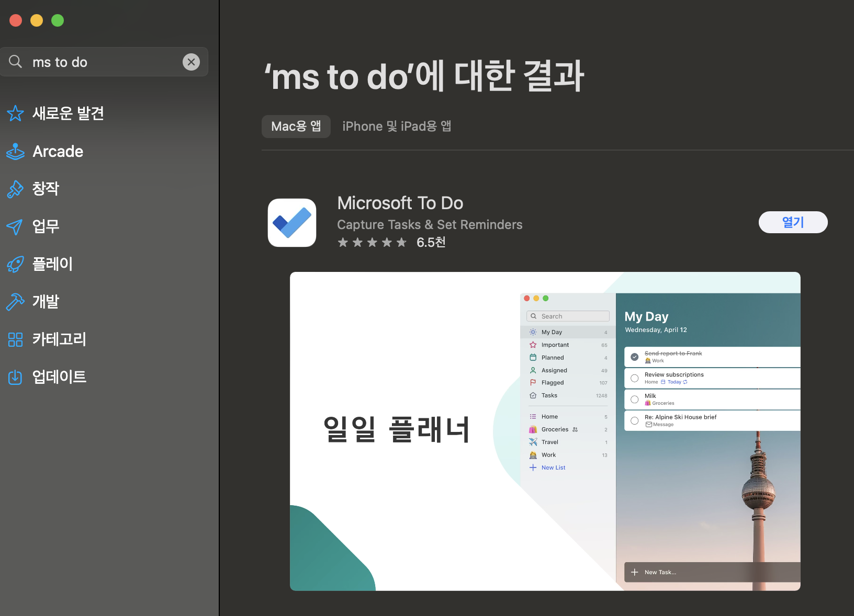The width and height of the screenshot is (854, 616).
Task: Click the 열기 button
Action: 793,222
